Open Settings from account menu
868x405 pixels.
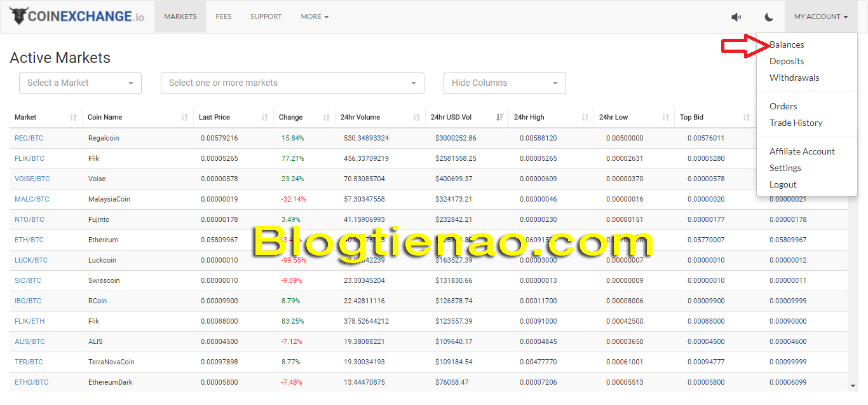(x=785, y=168)
